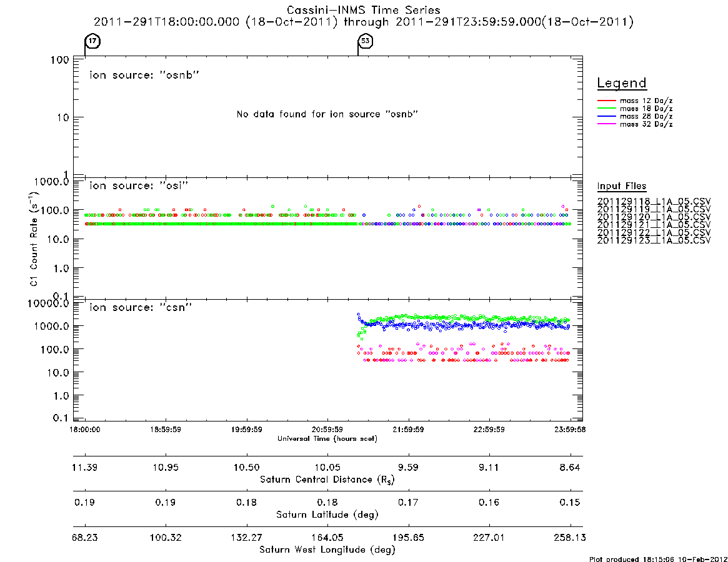Click the 18:59:59 time tick label

pos(166,430)
